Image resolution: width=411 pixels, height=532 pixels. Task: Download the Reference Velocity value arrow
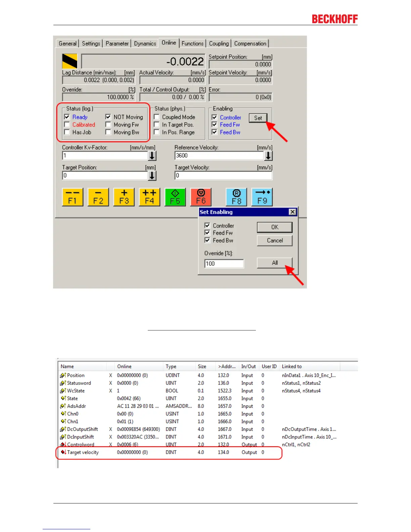point(268,156)
